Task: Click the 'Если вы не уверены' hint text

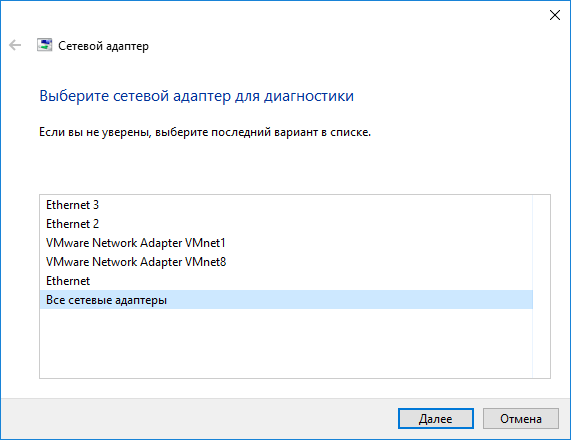Action: (205, 132)
